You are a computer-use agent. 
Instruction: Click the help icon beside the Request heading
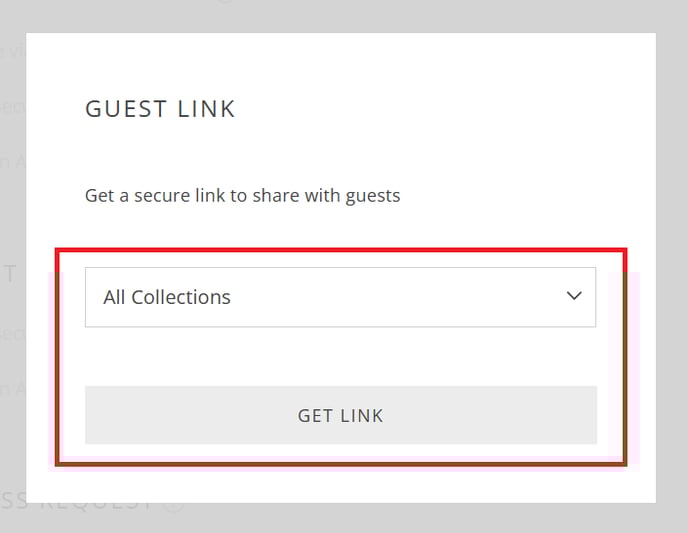point(174,503)
